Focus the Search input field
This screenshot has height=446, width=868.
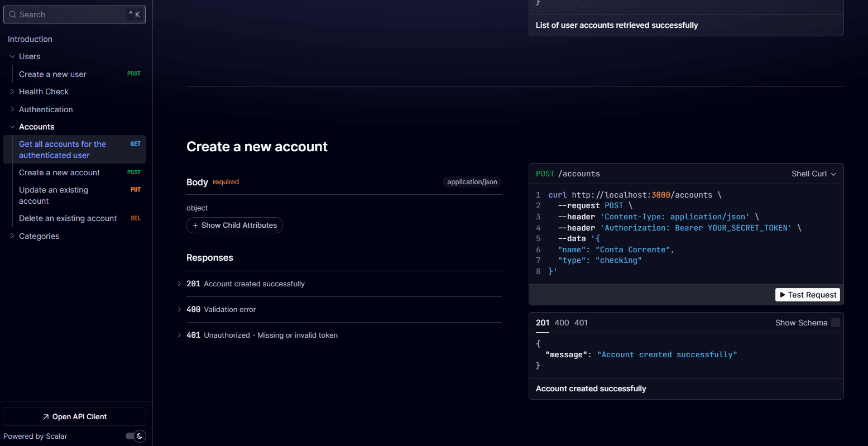click(73, 15)
